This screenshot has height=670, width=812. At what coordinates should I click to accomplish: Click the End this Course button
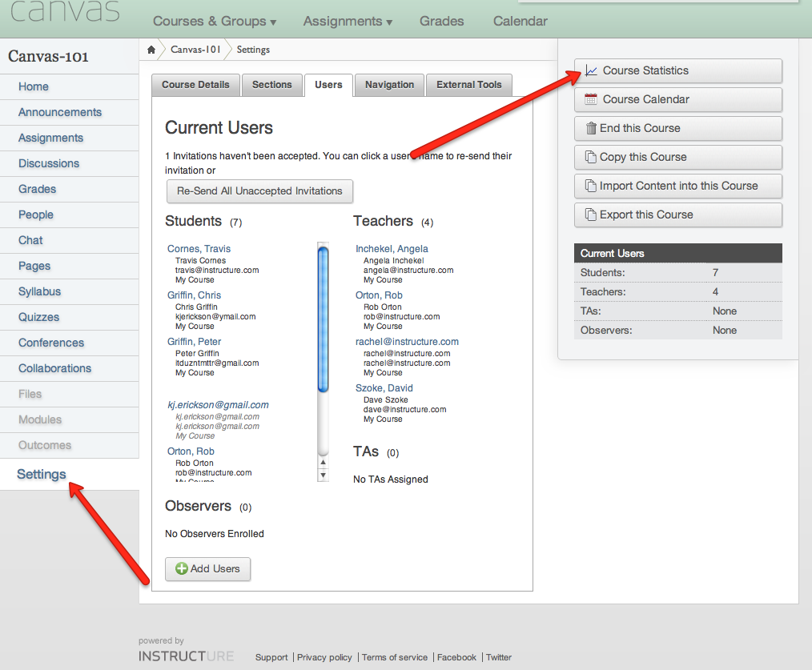678,128
